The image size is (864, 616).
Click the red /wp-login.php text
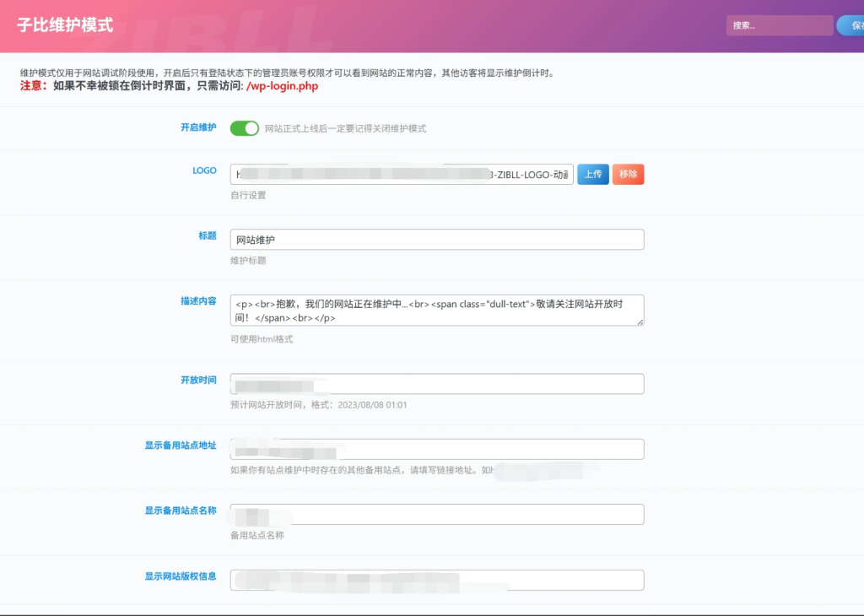[x=282, y=86]
